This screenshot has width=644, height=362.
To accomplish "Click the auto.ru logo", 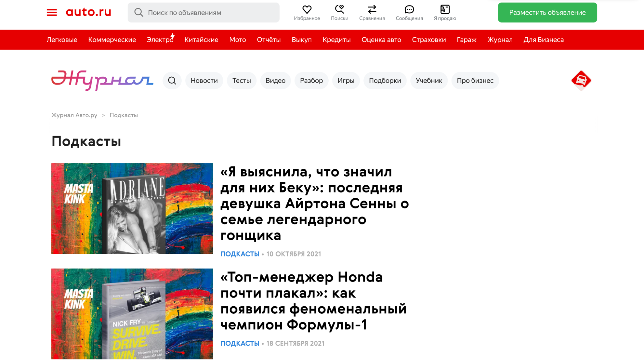I will (x=88, y=12).
